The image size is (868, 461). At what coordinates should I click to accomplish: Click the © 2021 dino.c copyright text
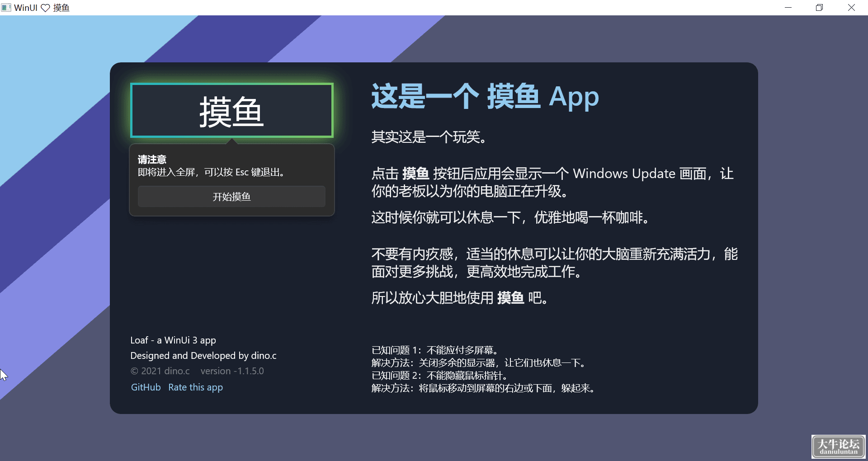click(x=160, y=371)
